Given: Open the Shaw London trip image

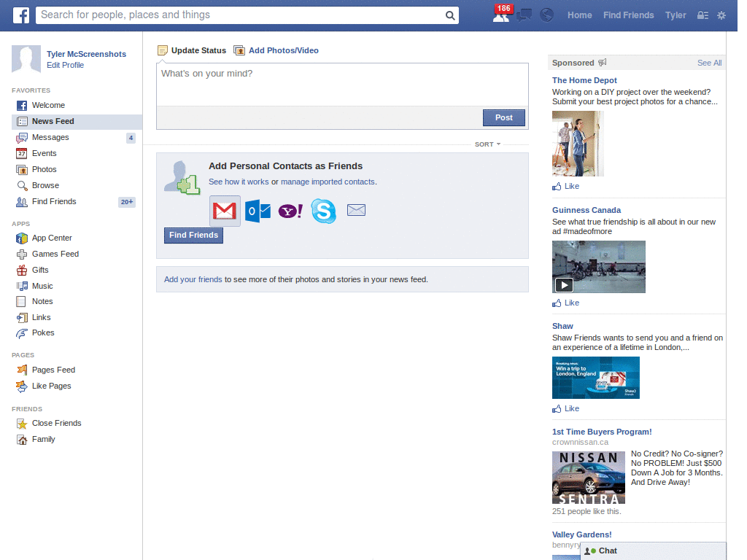Looking at the screenshot, I should coord(595,378).
